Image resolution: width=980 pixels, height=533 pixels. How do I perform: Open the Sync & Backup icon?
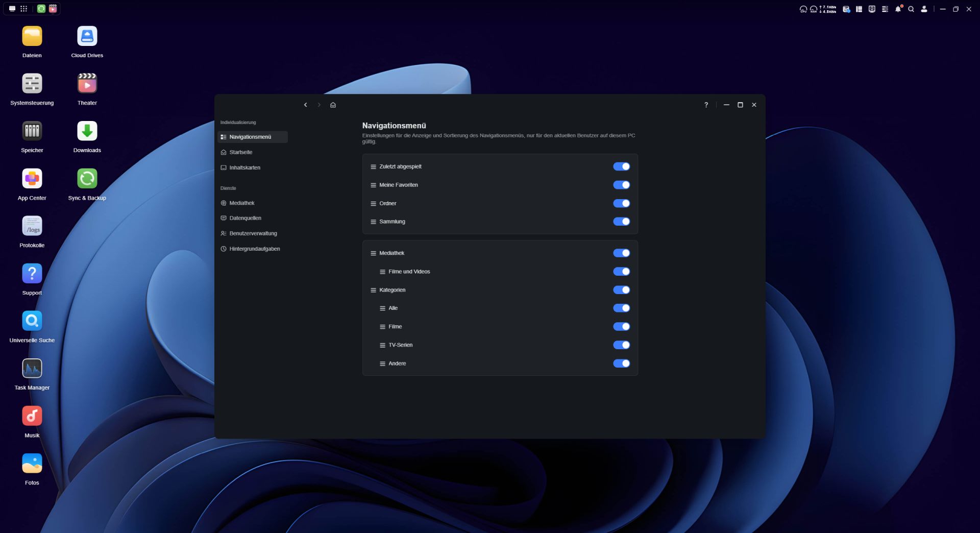coord(87,179)
